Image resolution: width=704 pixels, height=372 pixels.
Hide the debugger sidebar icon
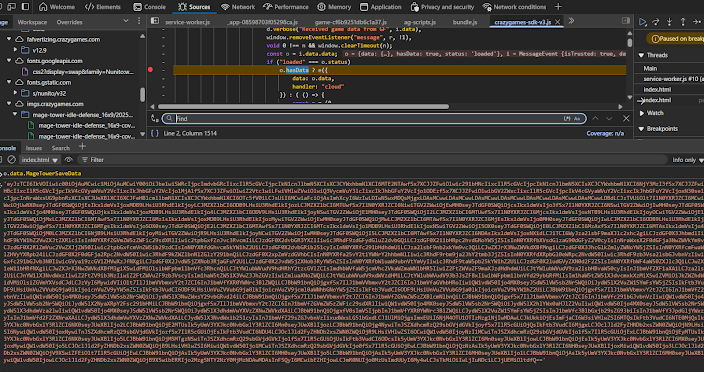[625, 21]
